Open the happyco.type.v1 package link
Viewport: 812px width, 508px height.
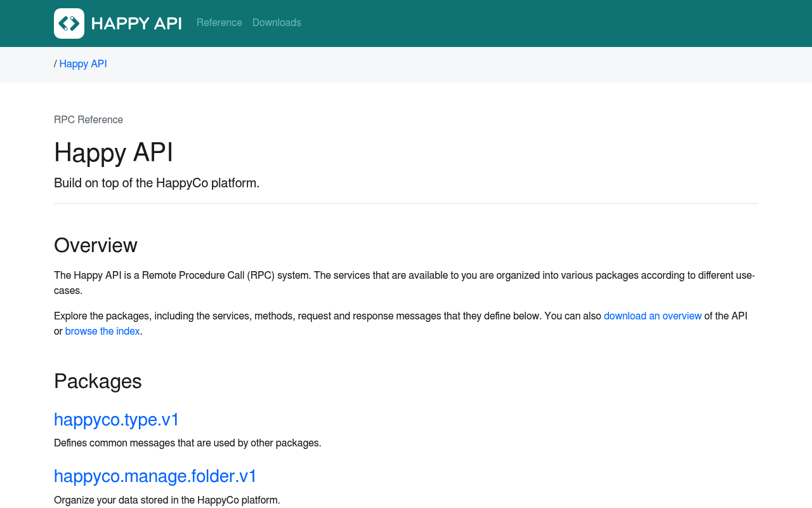[x=117, y=420]
